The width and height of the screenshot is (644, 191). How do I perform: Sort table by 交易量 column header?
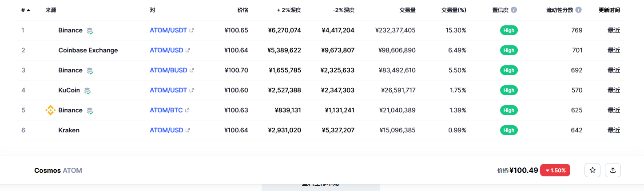pos(407,10)
